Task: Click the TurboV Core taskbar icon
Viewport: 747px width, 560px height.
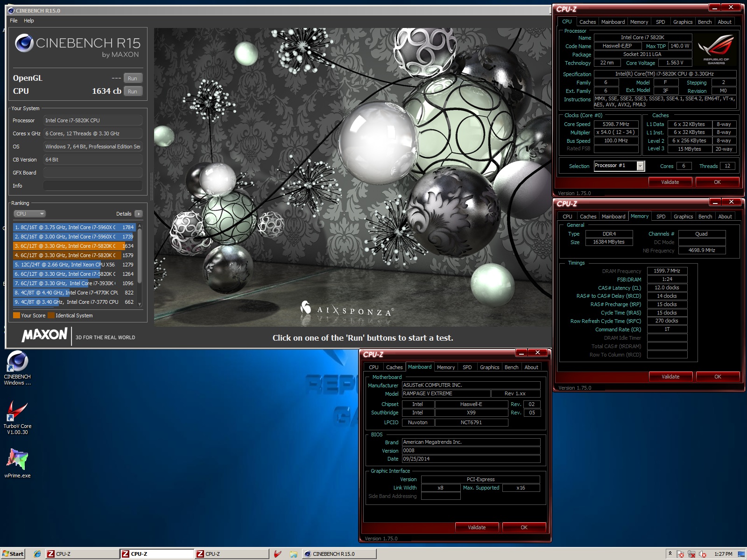Action: (278, 554)
